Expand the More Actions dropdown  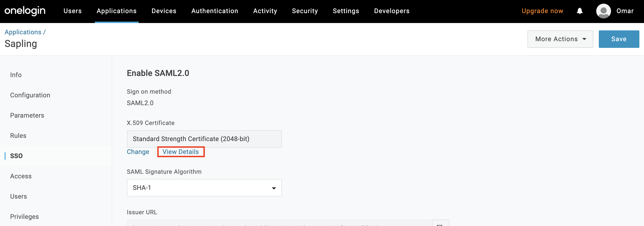click(x=560, y=39)
